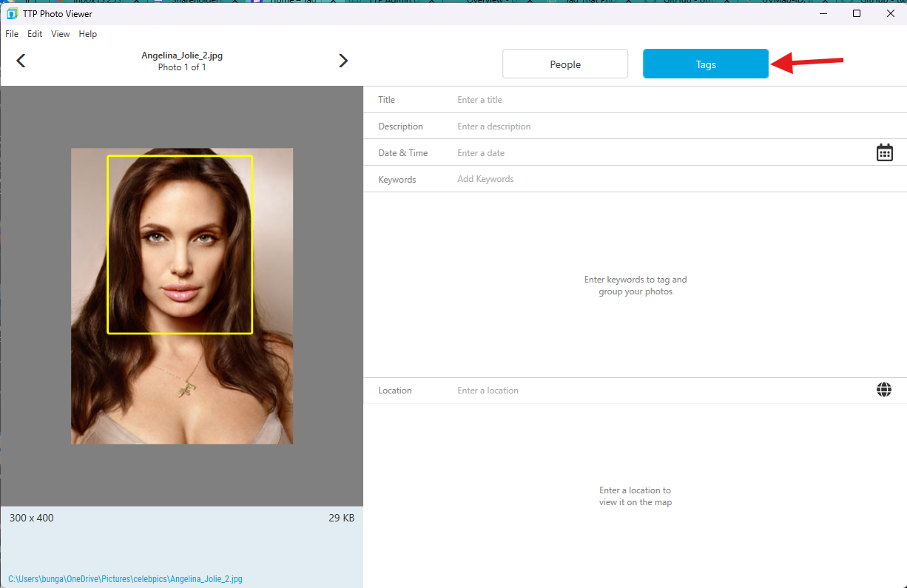Click the Enter a title field
907x588 pixels.
(518, 99)
